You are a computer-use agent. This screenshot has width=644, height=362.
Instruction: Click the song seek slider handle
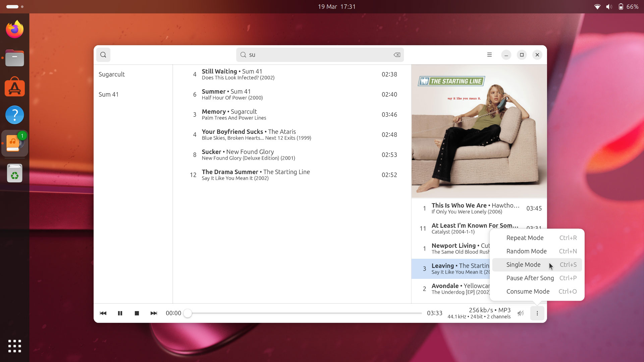pos(188,313)
